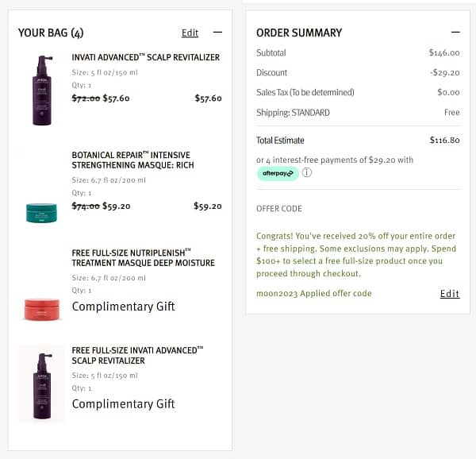Click the Free Full-Size Invati Advanced title
This screenshot has width=476, height=459.
pos(137,356)
